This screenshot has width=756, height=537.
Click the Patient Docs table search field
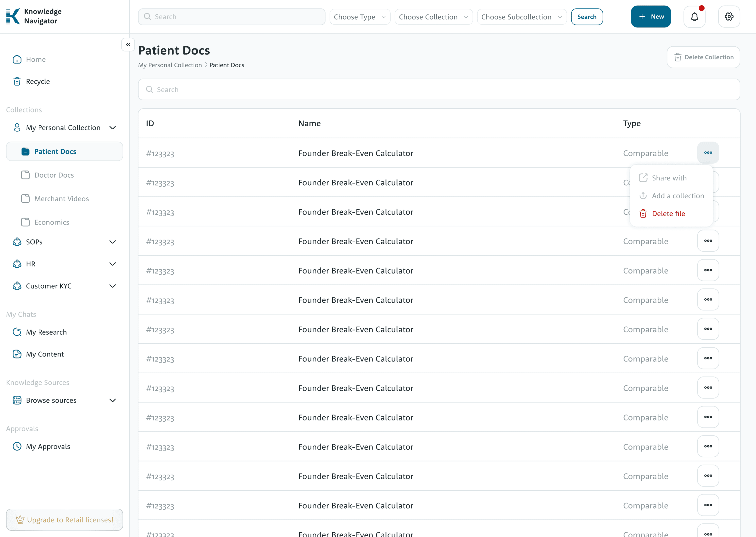pos(439,90)
